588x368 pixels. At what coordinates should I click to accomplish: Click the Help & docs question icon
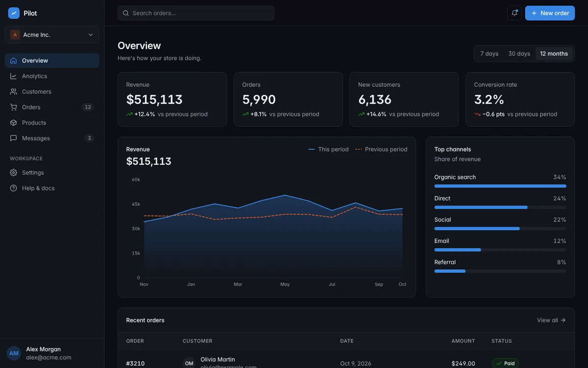(13, 188)
